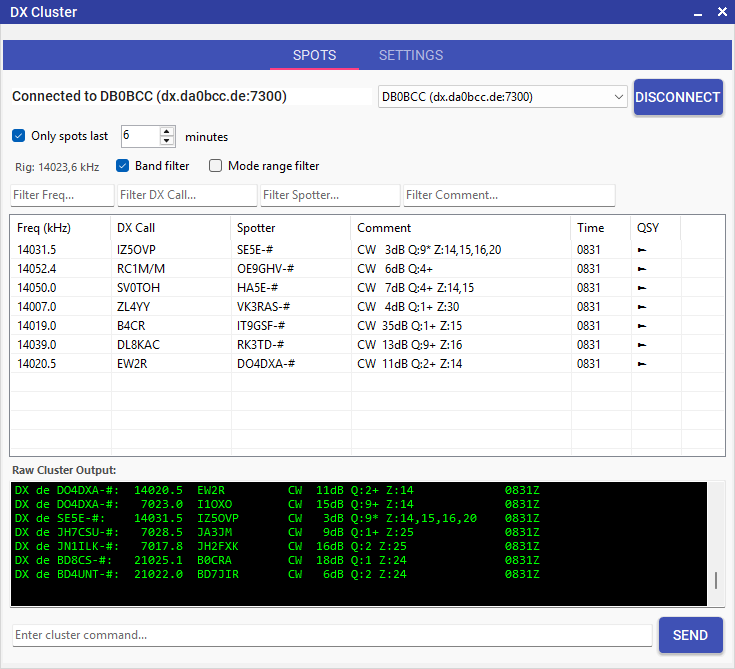The image size is (735, 669).
Task: Click raw output line for JH2FXK
Action: point(277,547)
